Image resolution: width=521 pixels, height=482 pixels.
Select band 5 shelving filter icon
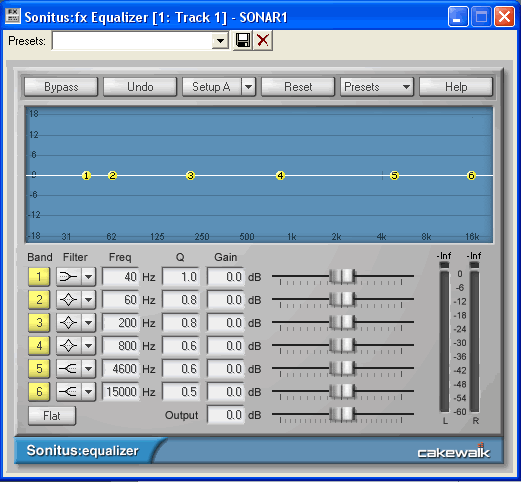[68, 369]
